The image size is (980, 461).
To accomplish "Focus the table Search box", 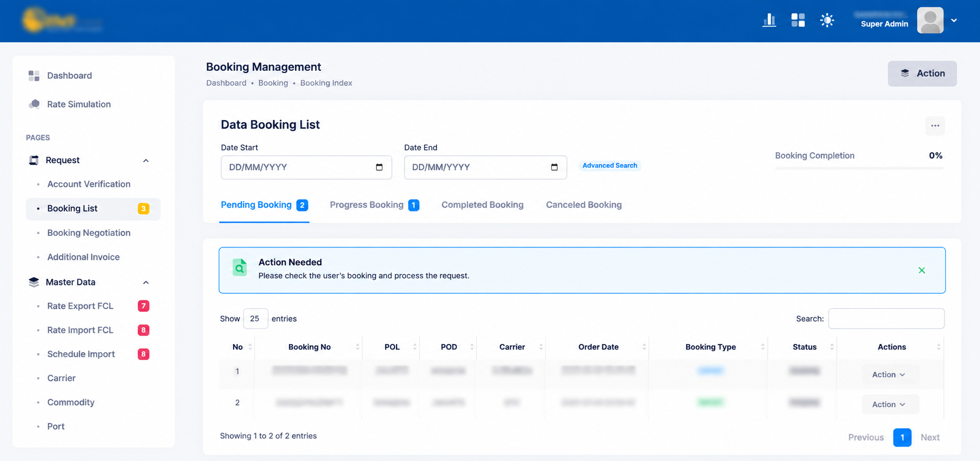I will pos(886,318).
